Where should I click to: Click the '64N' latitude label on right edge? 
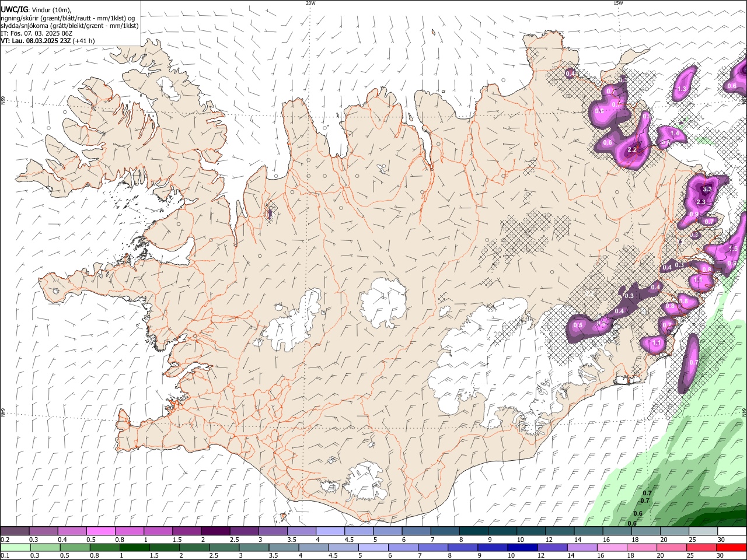(x=745, y=412)
